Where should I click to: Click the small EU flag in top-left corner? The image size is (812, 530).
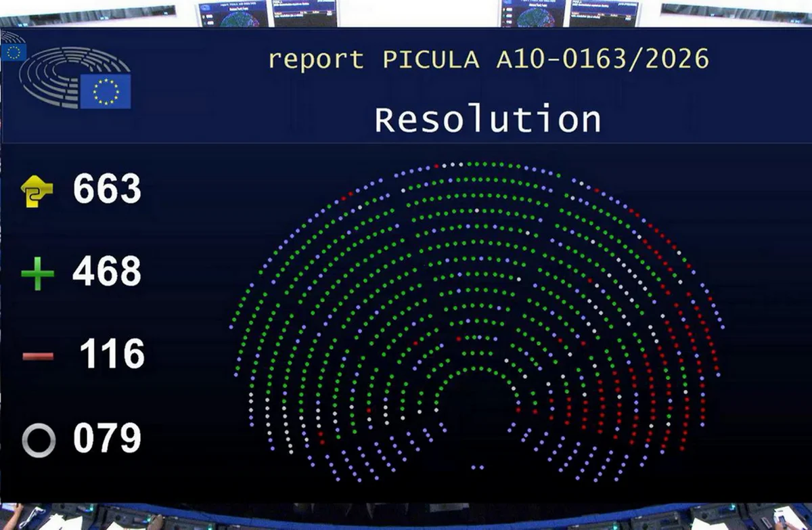(13, 53)
